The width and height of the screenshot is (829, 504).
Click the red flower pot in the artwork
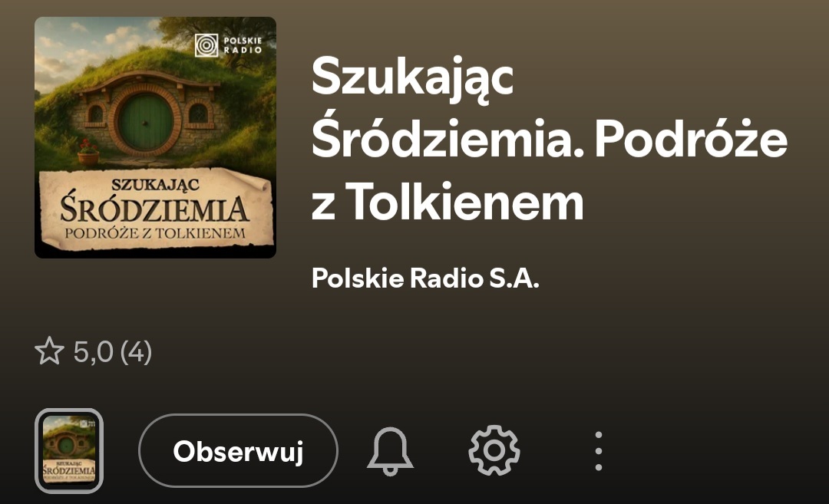(x=88, y=153)
